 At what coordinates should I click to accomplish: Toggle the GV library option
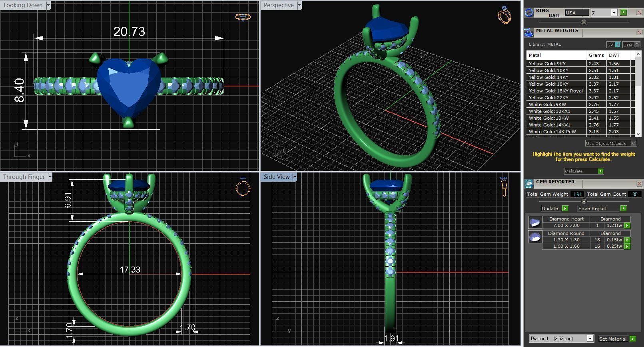click(x=614, y=45)
